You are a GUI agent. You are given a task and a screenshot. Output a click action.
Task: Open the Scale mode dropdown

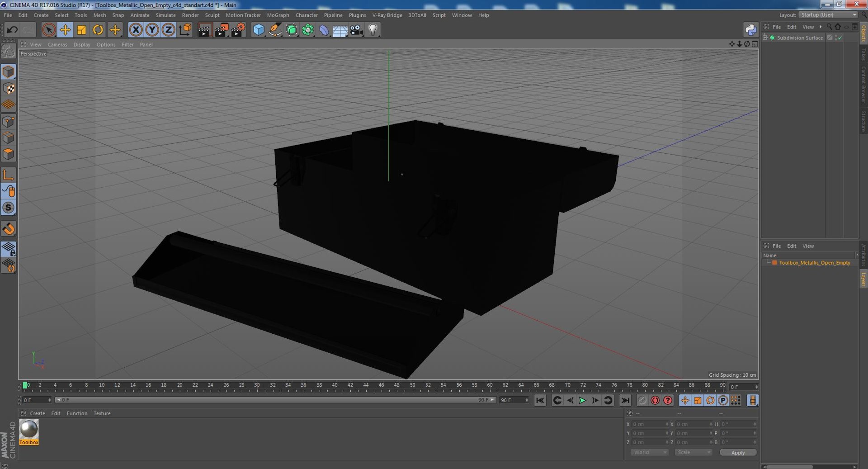pyautogui.click(x=693, y=452)
